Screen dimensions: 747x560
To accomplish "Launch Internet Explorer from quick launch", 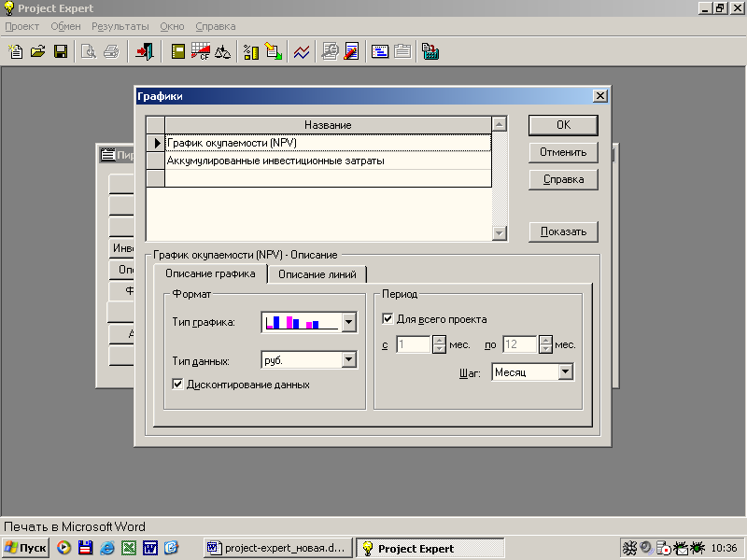I will pyautogui.click(x=107, y=548).
